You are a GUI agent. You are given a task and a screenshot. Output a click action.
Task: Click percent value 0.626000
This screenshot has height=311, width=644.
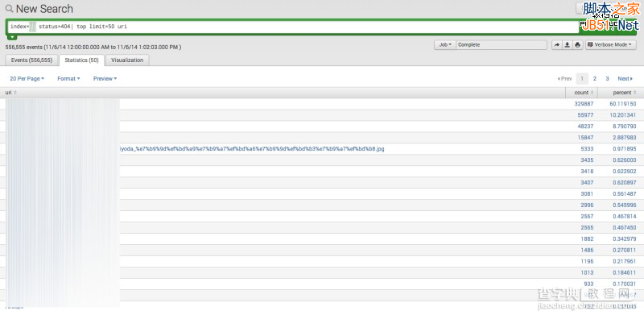625,160
